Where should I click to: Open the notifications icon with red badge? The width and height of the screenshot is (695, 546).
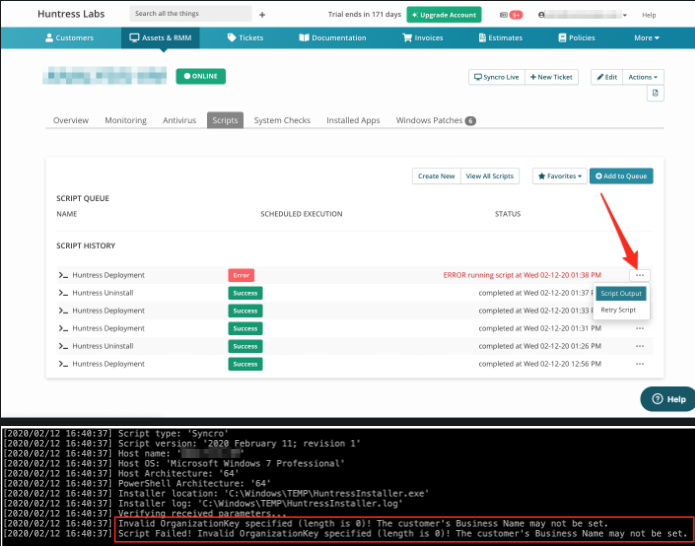click(515, 15)
